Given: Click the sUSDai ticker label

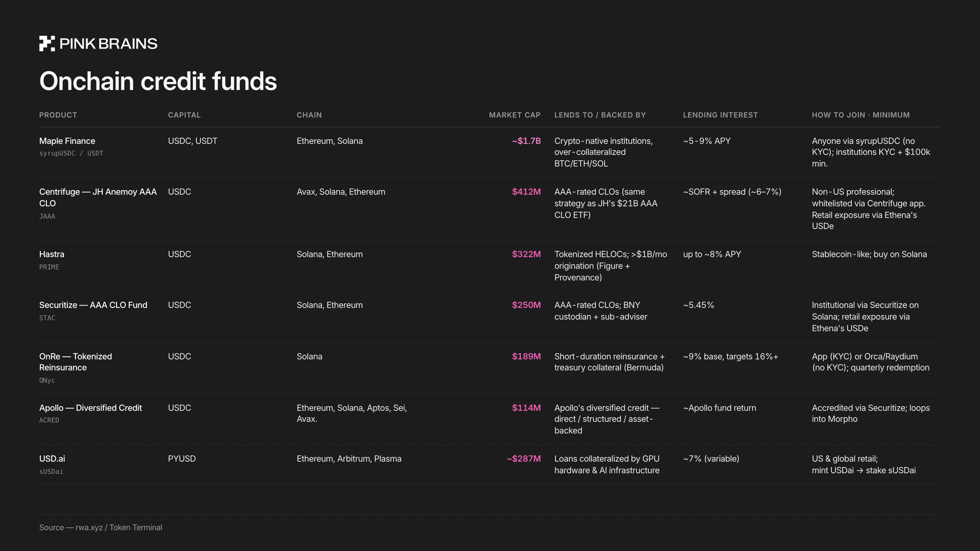Looking at the screenshot, I should pyautogui.click(x=51, y=471).
